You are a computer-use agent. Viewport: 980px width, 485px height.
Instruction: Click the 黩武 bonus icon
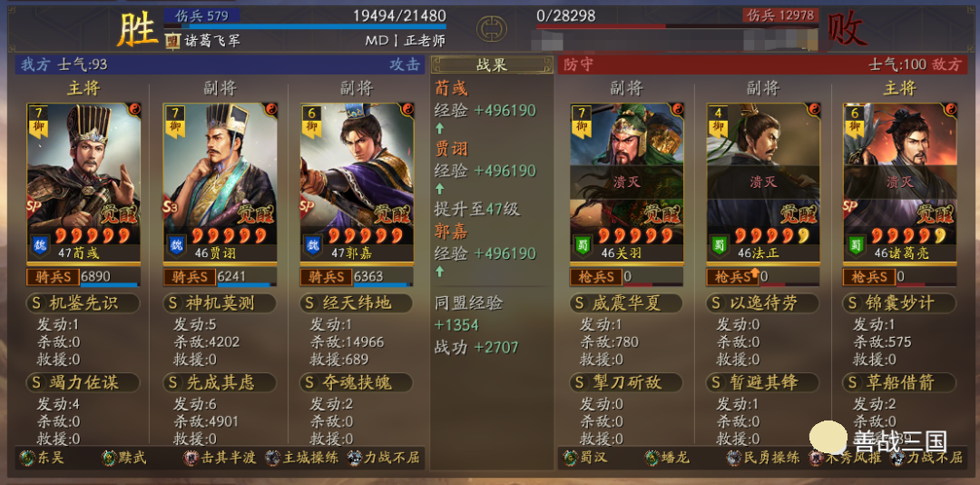click(110, 458)
